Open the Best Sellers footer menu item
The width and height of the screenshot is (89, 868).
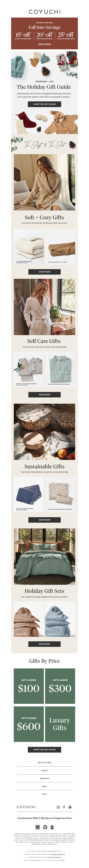[44, 763]
